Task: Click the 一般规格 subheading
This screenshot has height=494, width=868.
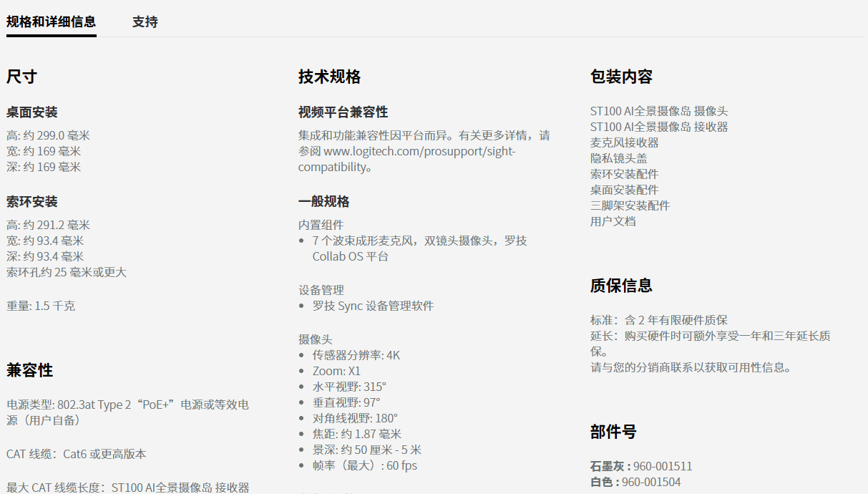Action: tap(324, 202)
